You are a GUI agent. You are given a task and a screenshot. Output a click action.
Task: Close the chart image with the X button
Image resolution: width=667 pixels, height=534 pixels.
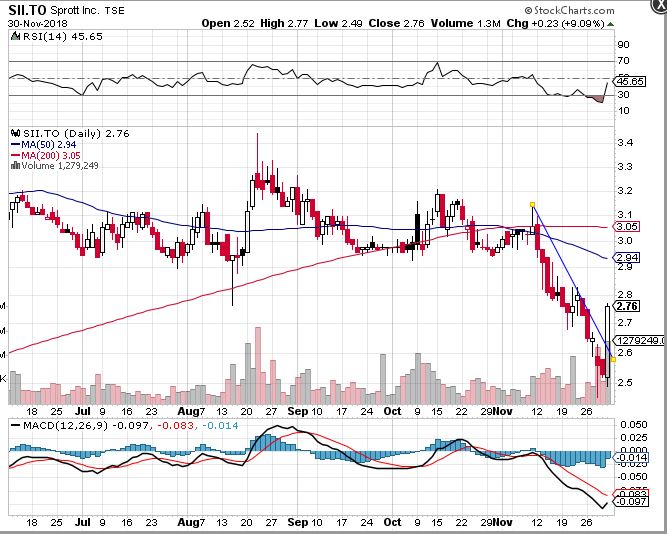click(661, 5)
